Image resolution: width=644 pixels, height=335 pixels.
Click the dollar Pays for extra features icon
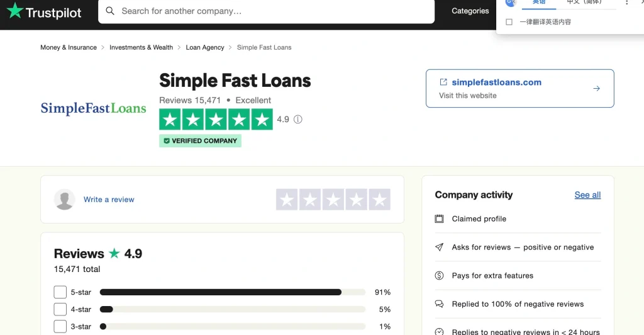[439, 275]
